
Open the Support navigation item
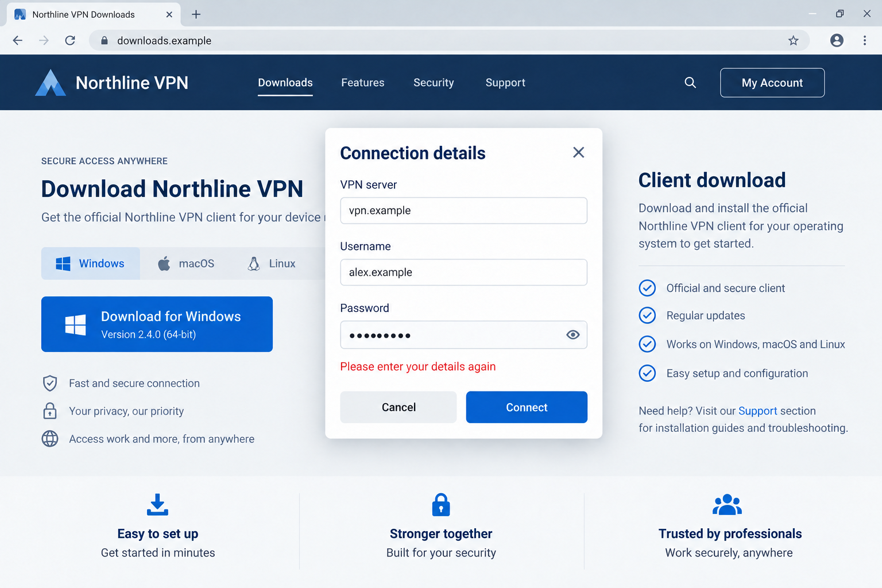(505, 83)
